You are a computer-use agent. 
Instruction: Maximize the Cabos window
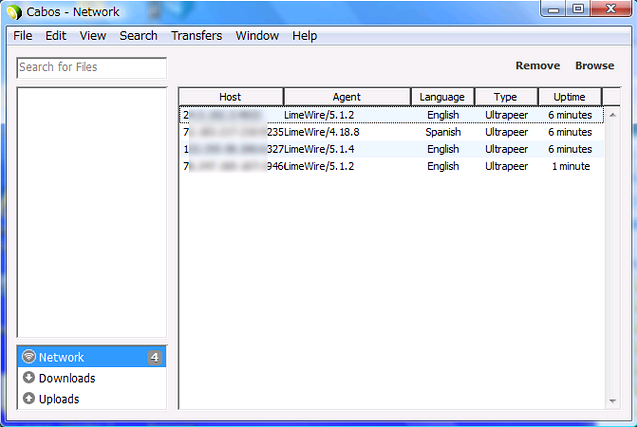578,9
